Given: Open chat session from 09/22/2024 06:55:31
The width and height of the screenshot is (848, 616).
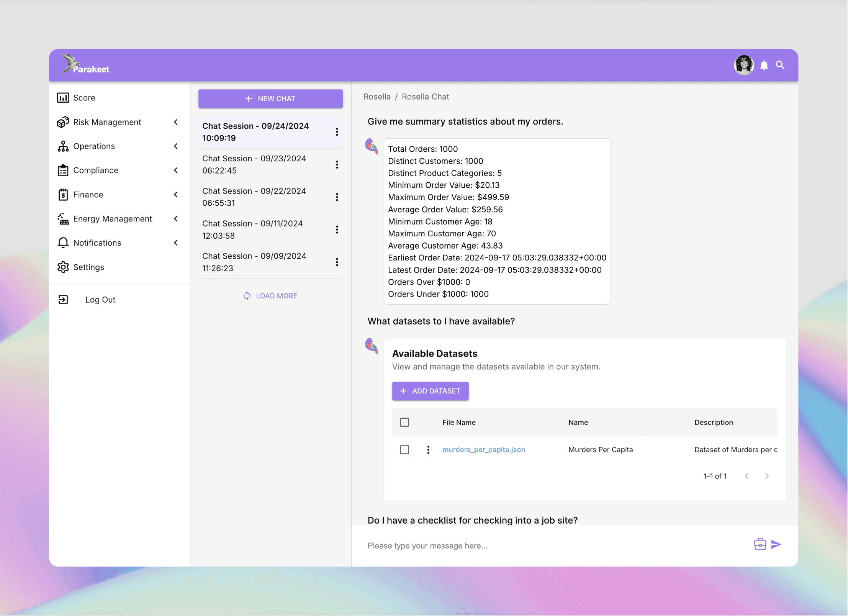Looking at the screenshot, I should coord(270,197).
